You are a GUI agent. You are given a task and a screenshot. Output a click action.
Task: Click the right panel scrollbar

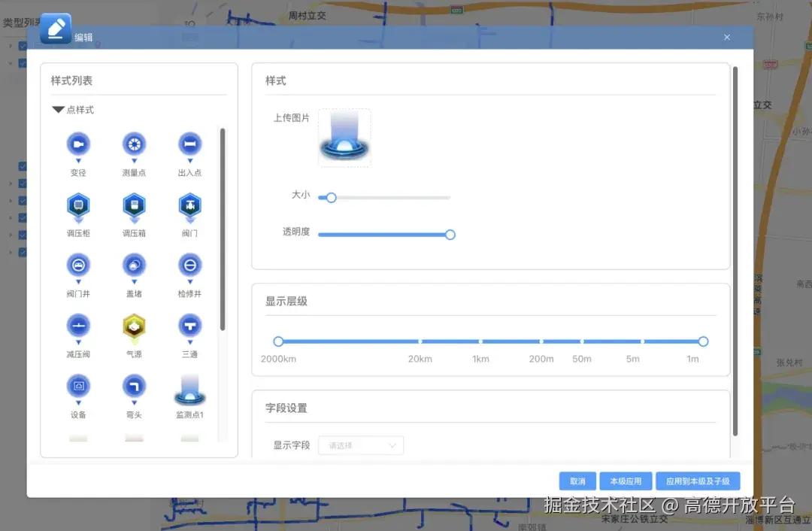point(735,251)
